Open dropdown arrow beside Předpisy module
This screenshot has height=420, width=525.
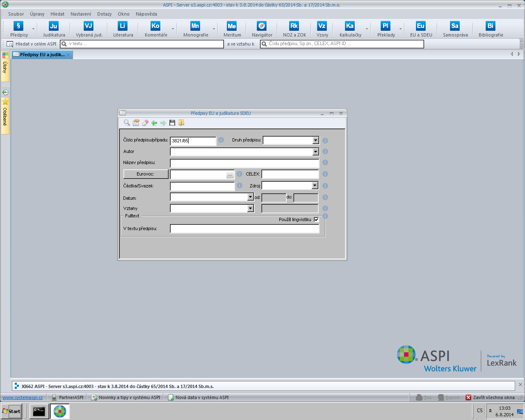(33, 29)
